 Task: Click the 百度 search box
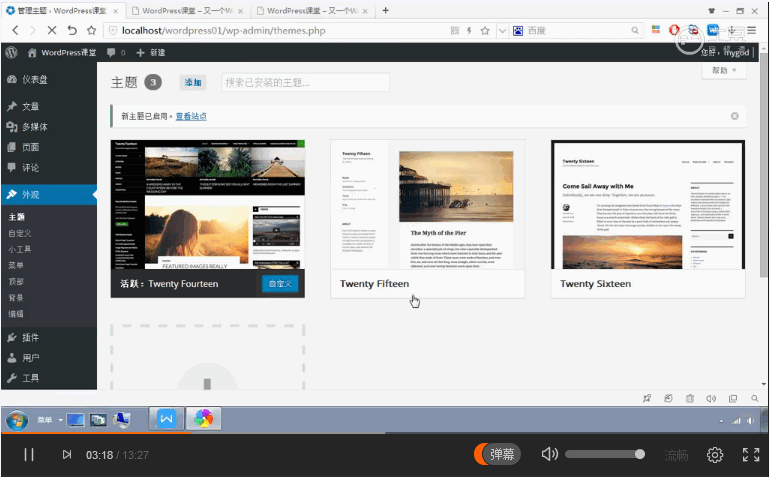click(x=578, y=30)
